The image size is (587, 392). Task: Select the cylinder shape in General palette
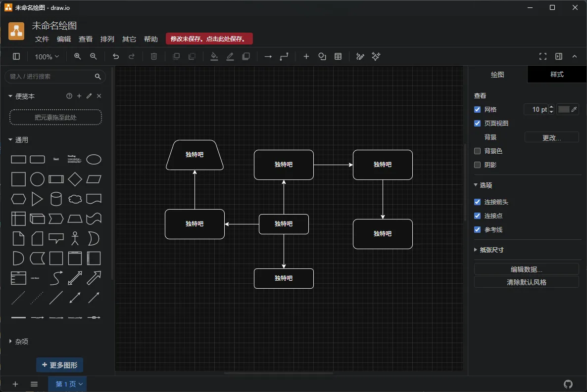56,199
